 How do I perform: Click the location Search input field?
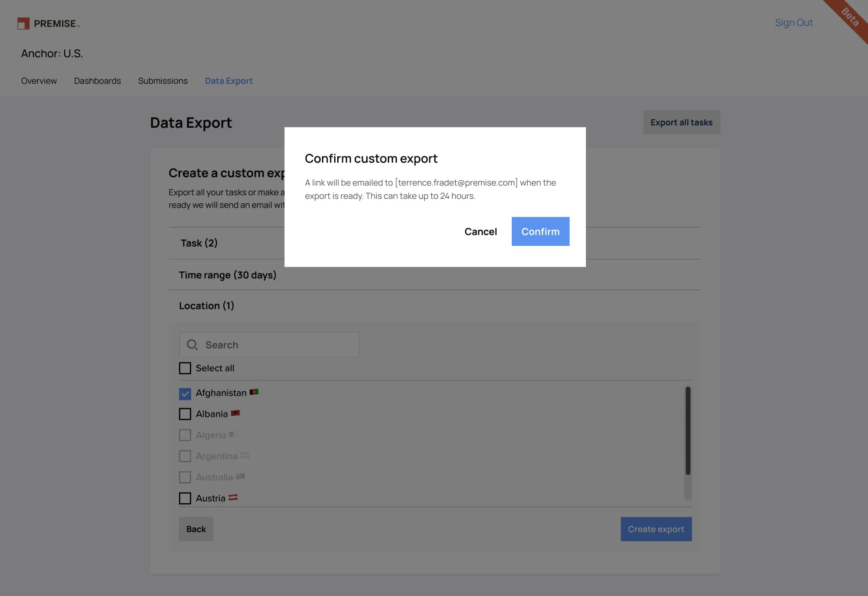click(x=269, y=344)
